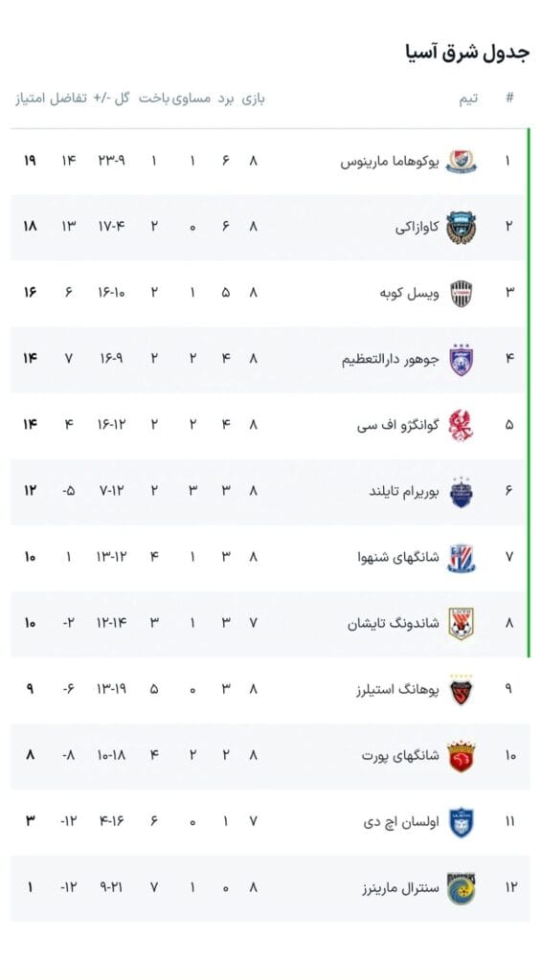
Task: Click the تیم column header
Action: [x=468, y=99]
